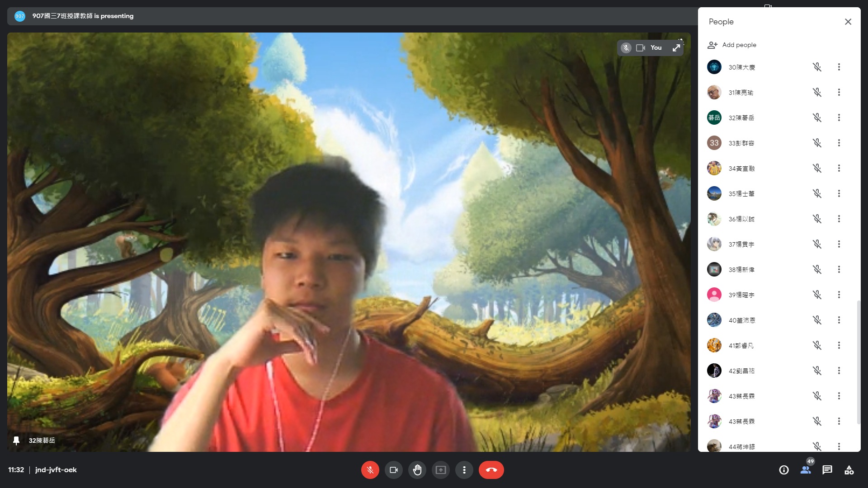Close the People panel

point(848,22)
